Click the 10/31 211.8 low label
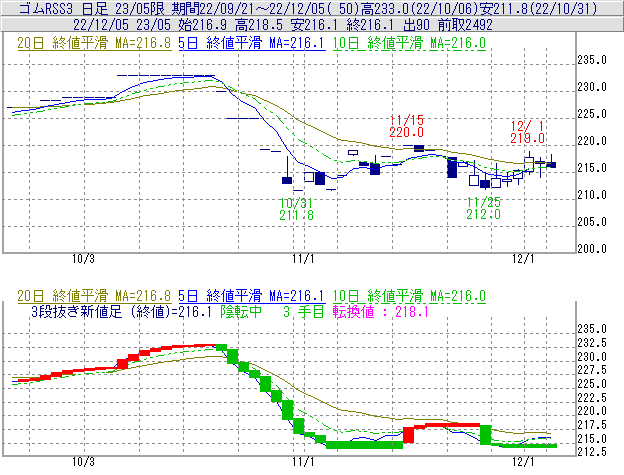Viewport: 624px width, 475px height. tap(296, 209)
